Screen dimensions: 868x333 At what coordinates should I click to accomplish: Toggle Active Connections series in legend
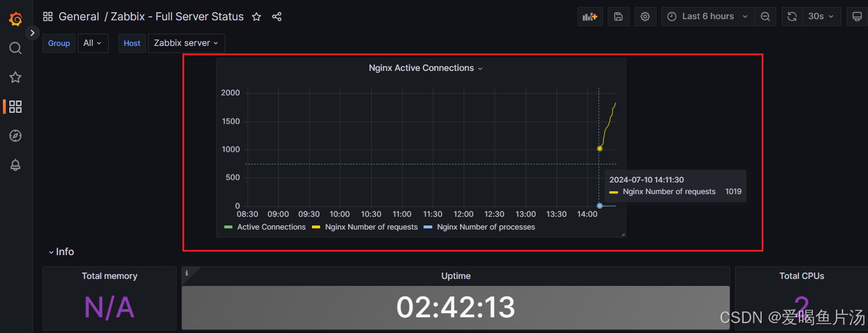271,227
